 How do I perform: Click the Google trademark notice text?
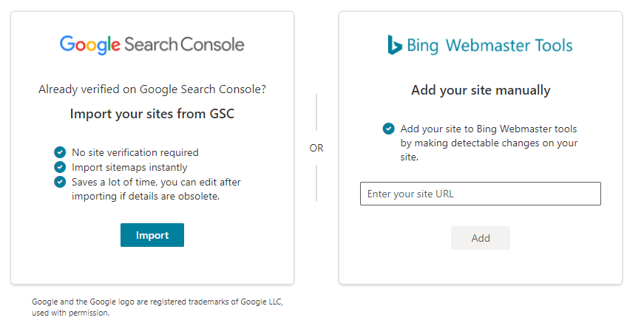(x=157, y=307)
